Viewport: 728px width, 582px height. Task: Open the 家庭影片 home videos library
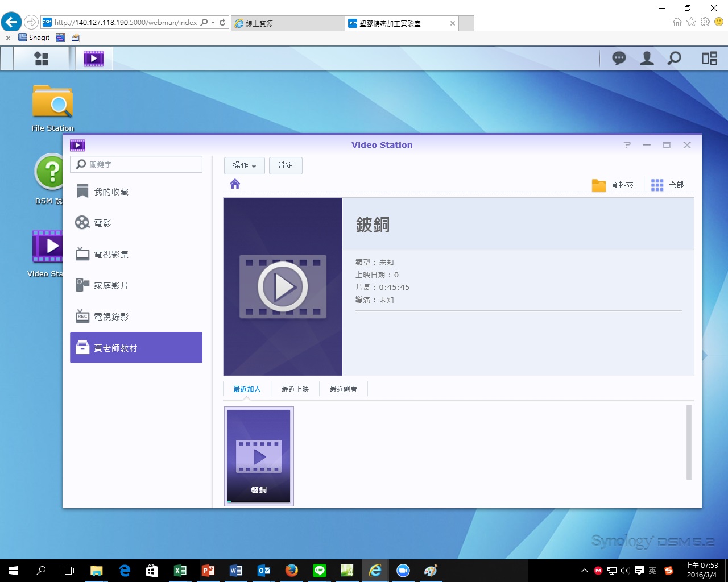pos(136,285)
